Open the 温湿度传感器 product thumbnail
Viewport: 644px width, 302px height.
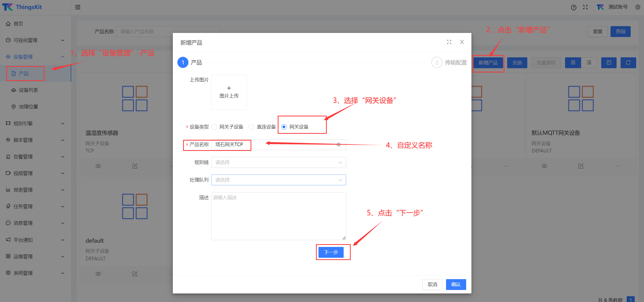click(x=135, y=99)
